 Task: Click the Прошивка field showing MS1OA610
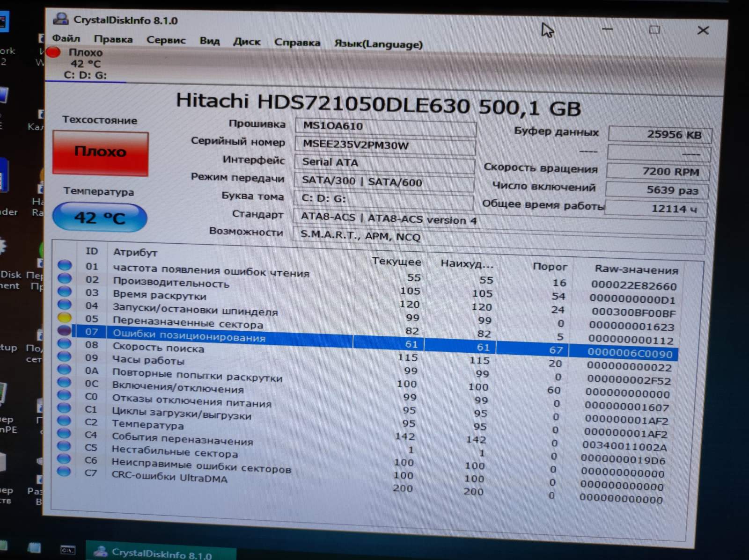click(x=386, y=127)
